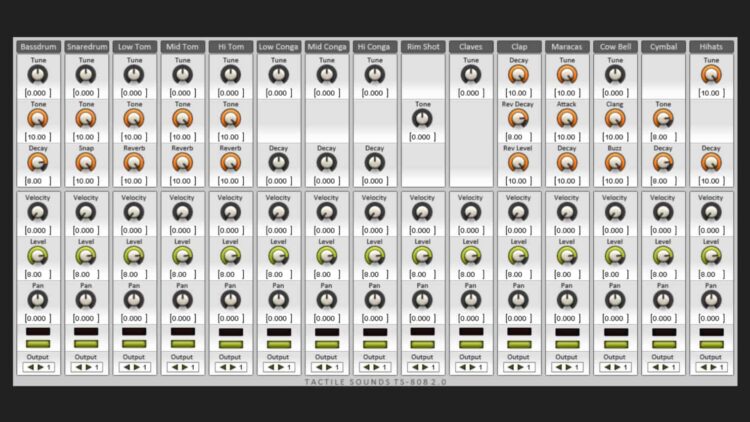Click the Snaredrum Snap value field
The image size is (750, 422).
(86, 181)
